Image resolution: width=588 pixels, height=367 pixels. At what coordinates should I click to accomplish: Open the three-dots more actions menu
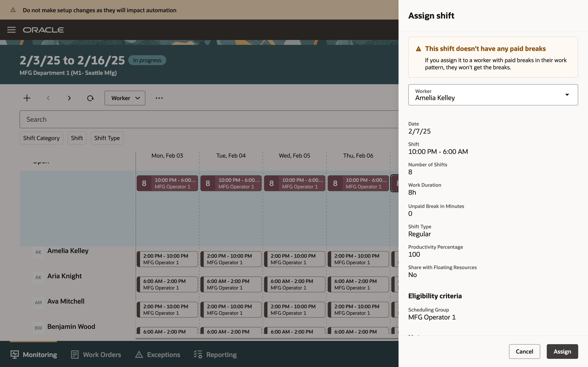pyautogui.click(x=159, y=98)
